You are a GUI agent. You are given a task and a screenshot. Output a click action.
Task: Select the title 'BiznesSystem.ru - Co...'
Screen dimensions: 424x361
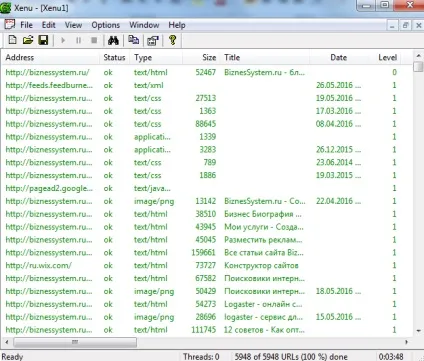pyautogui.click(x=265, y=201)
